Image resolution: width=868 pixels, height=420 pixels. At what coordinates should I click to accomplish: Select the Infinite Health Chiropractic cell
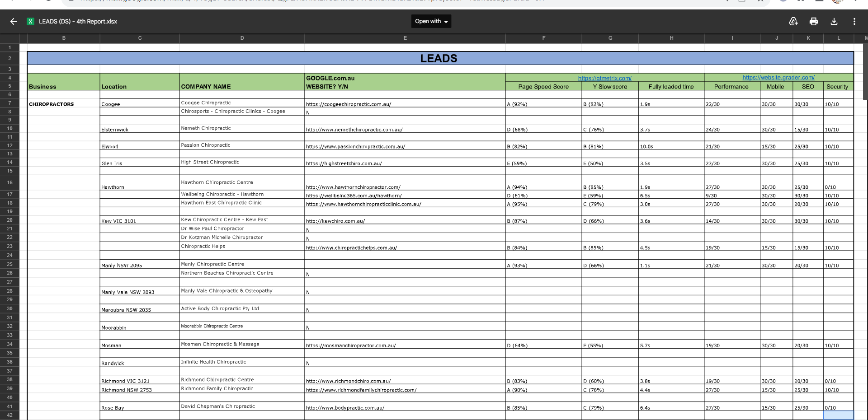tap(242, 362)
